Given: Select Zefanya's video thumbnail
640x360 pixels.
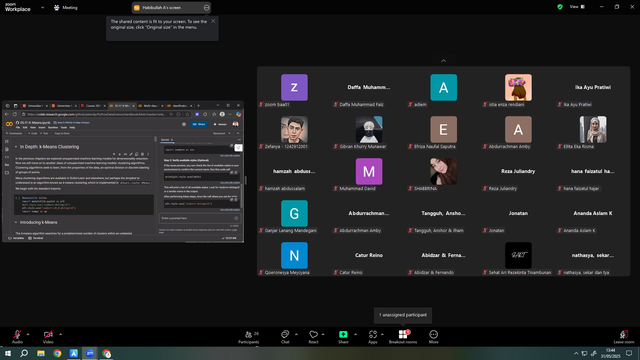Looking at the screenshot, I should (x=294, y=129).
